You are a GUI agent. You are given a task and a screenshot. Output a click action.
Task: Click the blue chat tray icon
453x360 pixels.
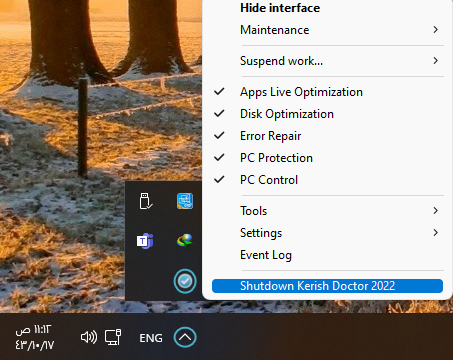[x=185, y=201]
